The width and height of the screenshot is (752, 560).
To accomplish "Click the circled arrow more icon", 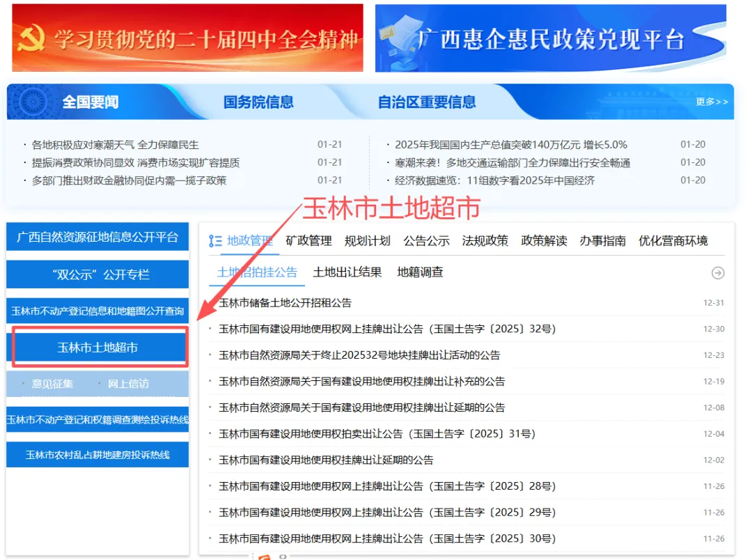I will tap(717, 273).
